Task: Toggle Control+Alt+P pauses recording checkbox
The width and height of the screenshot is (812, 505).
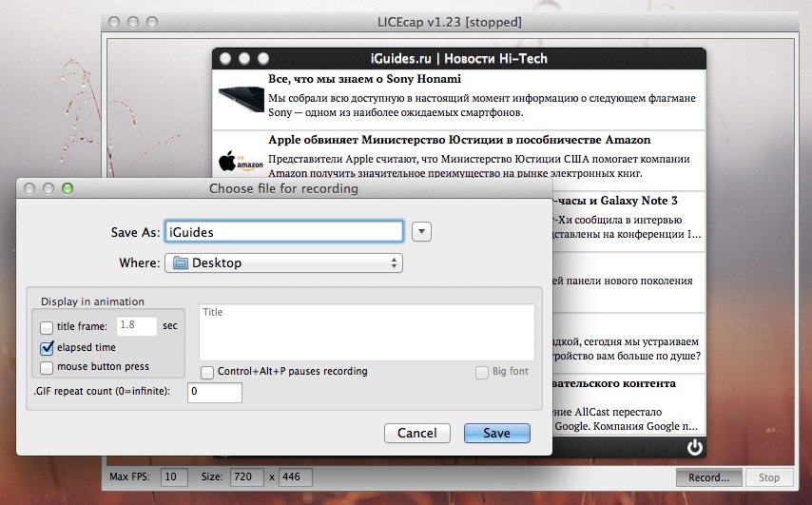Action: coord(207,372)
